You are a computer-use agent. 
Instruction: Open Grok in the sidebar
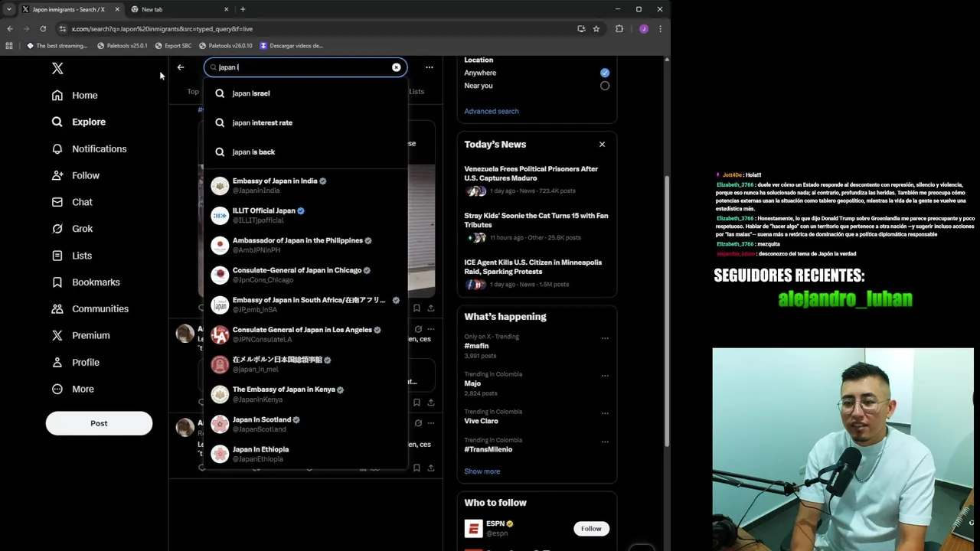coord(72,229)
